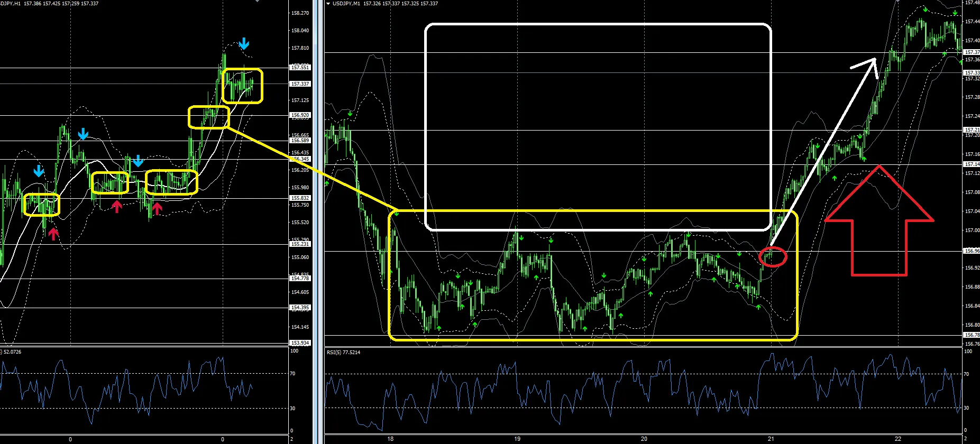Viewport: 980px width, 444px height.
Task: Click the USDJPY,M1 chart title text
Action: [346, 4]
